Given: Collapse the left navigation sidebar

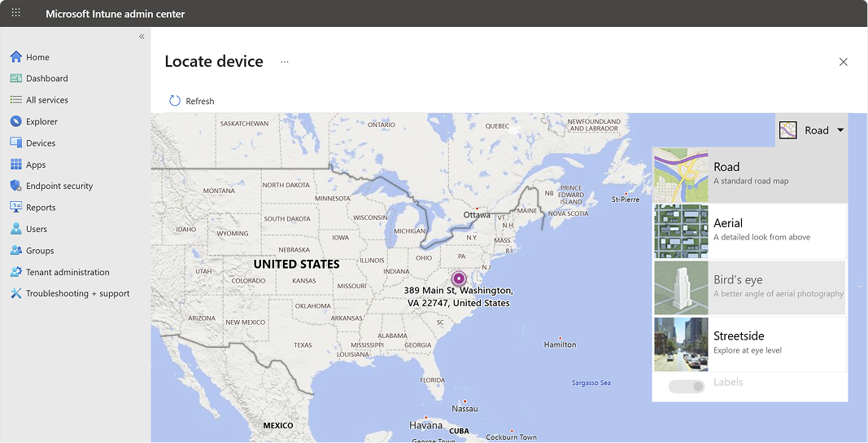Looking at the screenshot, I should click(142, 37).
